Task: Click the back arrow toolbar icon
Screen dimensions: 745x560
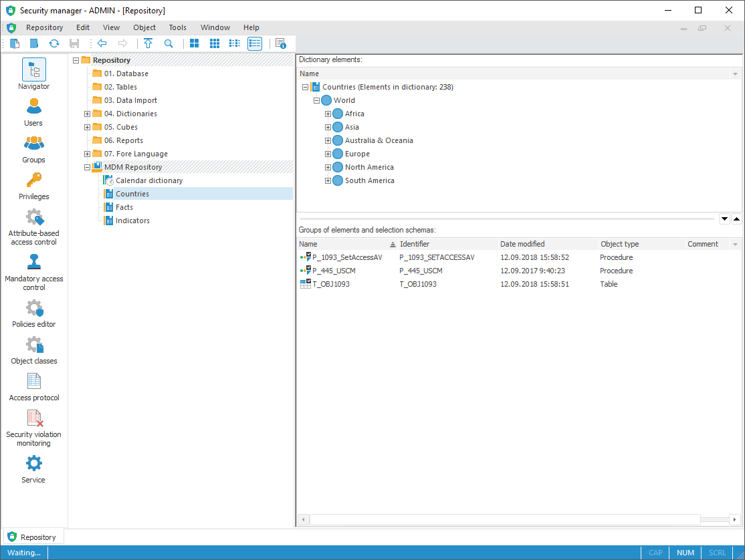Action: (102, 43)
